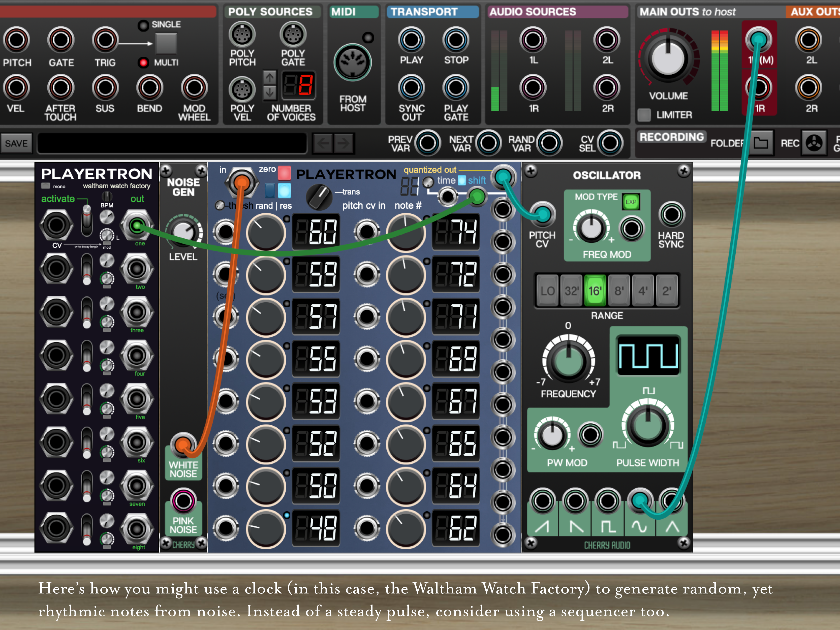This screenshot has height=630, width=840.
Task: Click the main VOLUME knob
Action: (x=668, y=58)
